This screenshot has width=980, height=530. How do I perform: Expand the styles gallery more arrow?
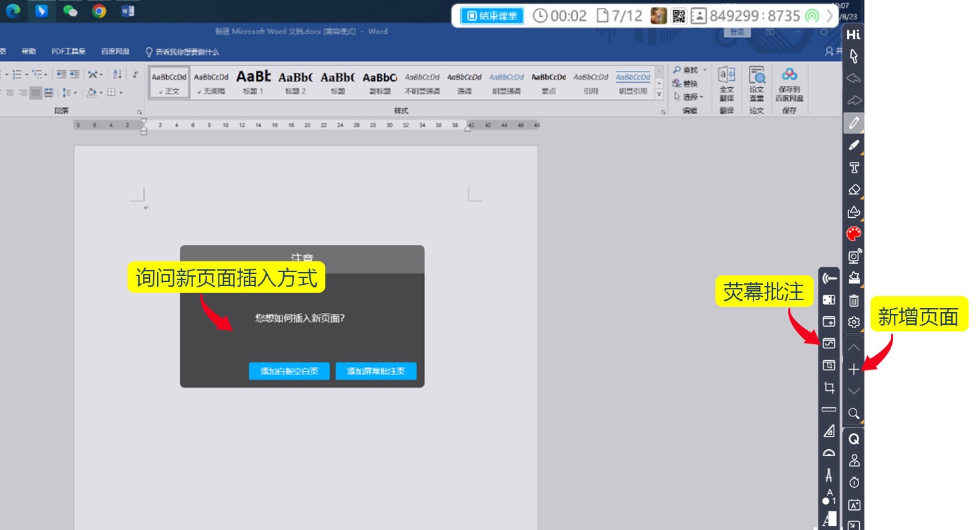pyautogui.click(x=659, y=95)
